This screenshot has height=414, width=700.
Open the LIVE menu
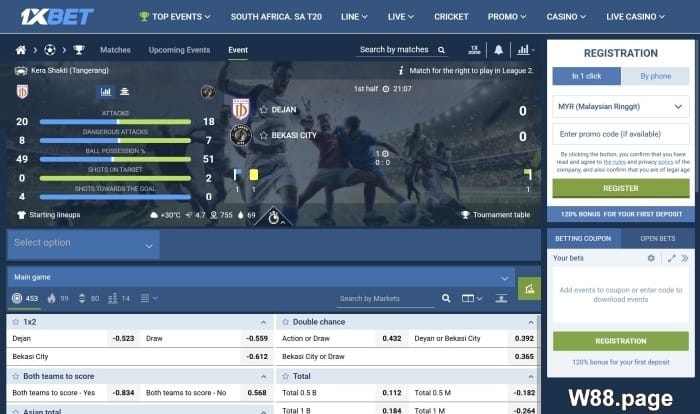pos(400,17)
